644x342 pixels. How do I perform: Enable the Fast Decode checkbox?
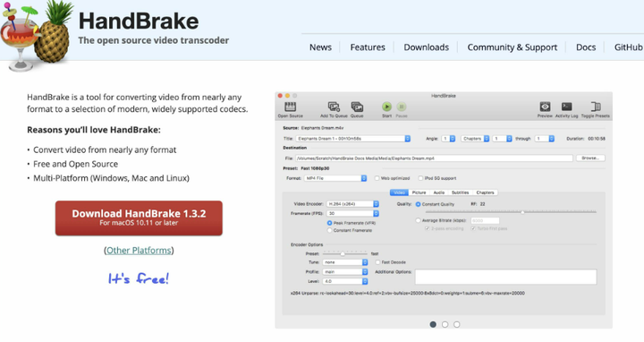(x=377, y=261)
